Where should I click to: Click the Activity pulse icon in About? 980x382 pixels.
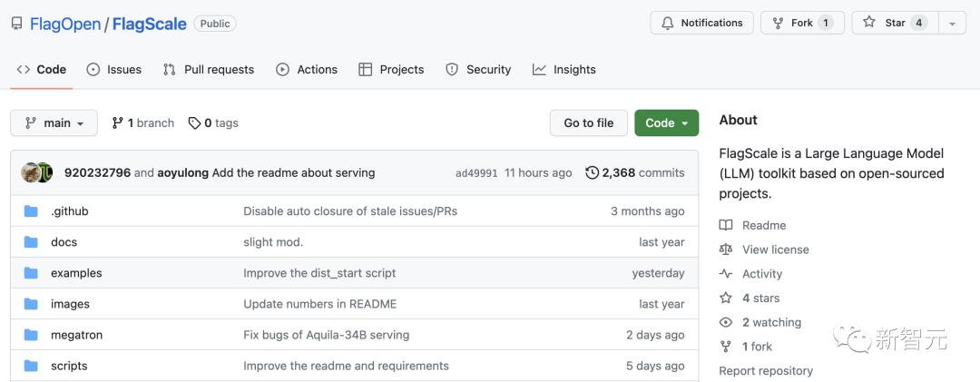[x=726, y=274]
